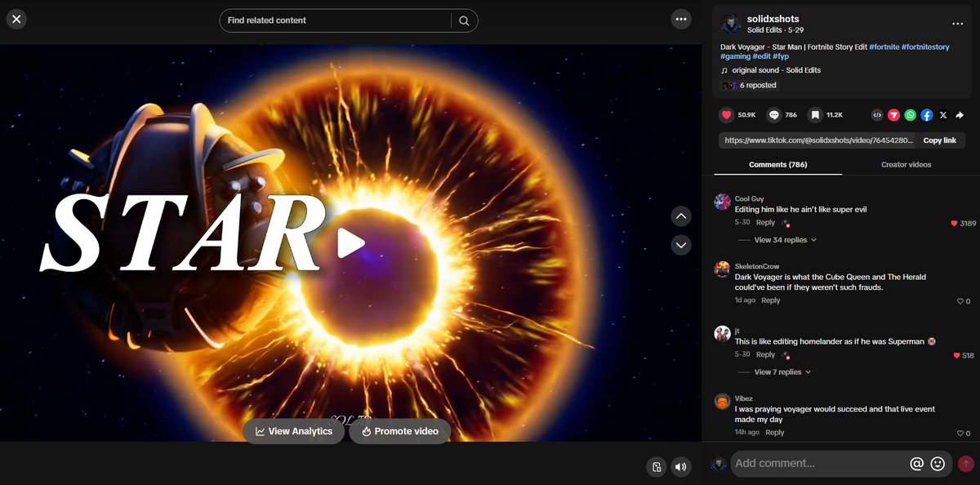Expand View 7 replies
The width and height of the screenshot is (980, 485).
782,372
